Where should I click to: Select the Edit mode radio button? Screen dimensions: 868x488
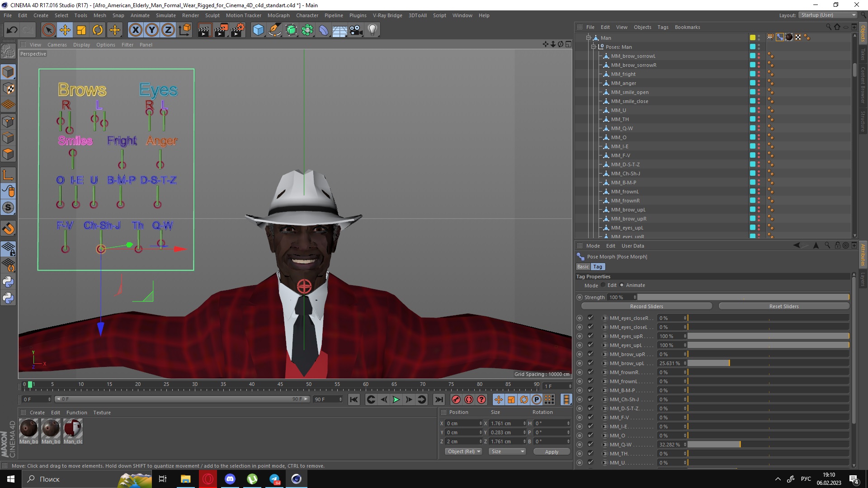[603, 285]
